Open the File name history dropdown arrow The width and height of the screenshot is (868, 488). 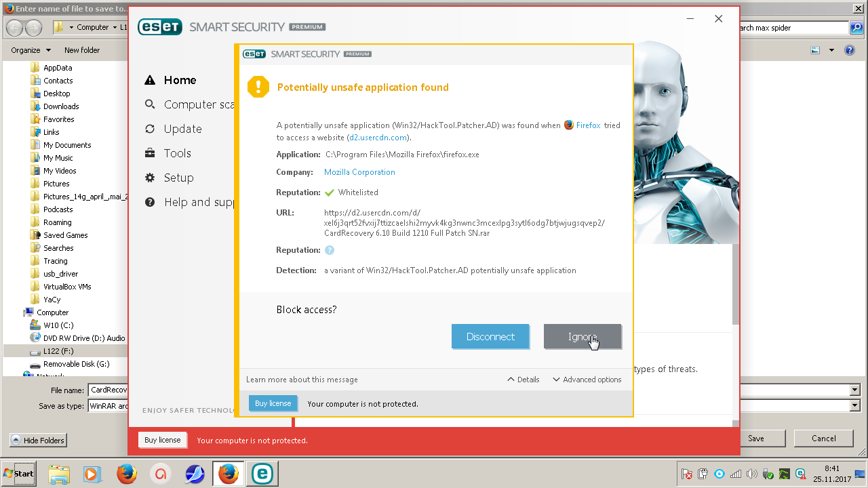pos(854,390)
